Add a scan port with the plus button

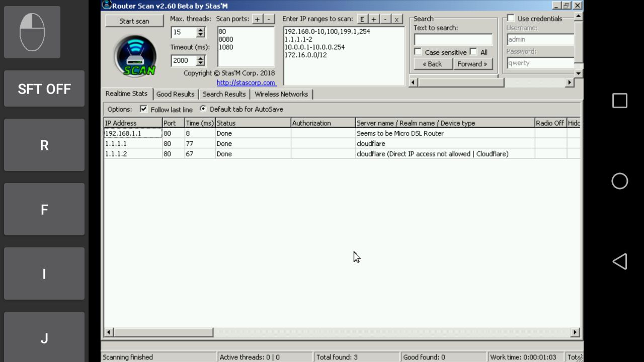click(x=257, y=19)
